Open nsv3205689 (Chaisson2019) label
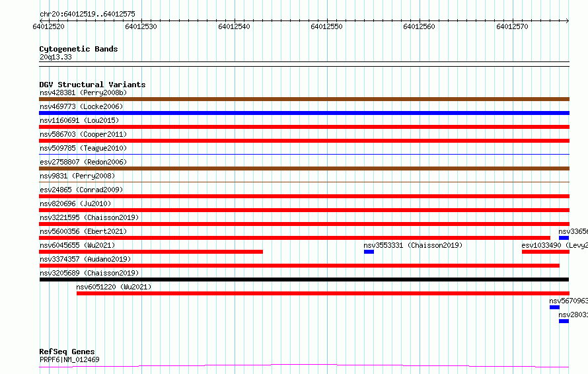 tap(89, 273)
